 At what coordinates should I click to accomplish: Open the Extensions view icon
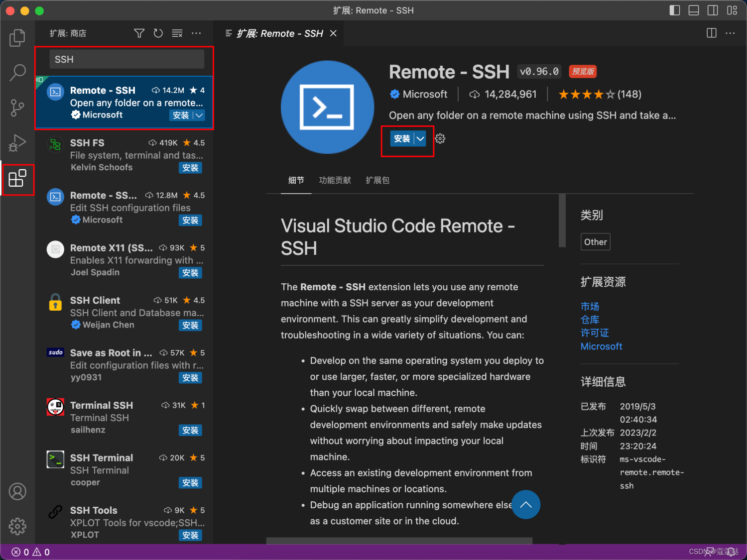17,178
